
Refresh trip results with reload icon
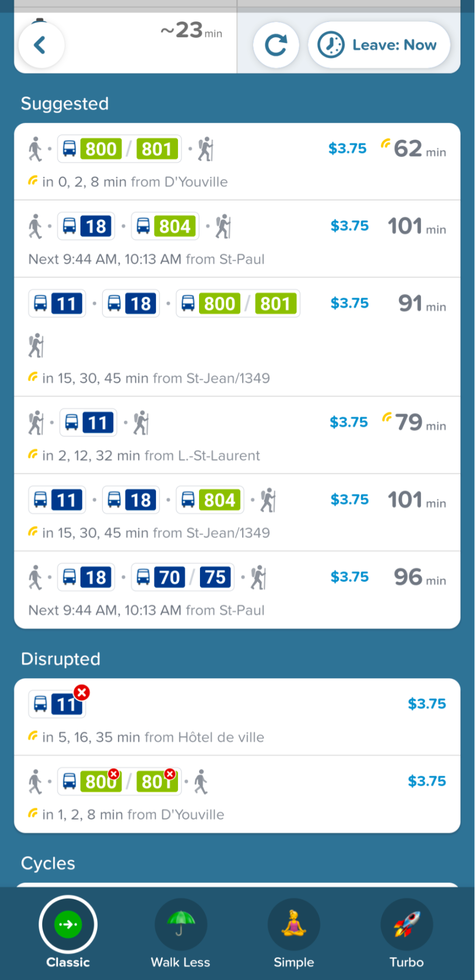pyautogui.click(x=276, y=45)
